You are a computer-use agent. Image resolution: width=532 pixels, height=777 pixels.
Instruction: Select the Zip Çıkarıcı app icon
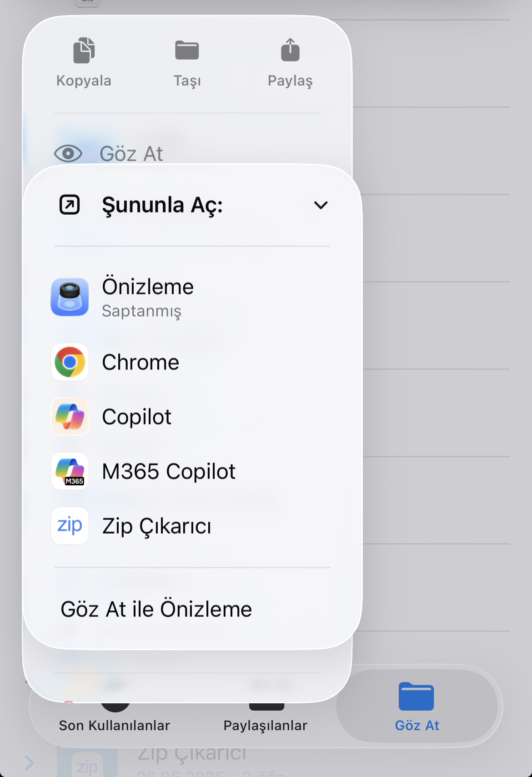pos(70,526)
